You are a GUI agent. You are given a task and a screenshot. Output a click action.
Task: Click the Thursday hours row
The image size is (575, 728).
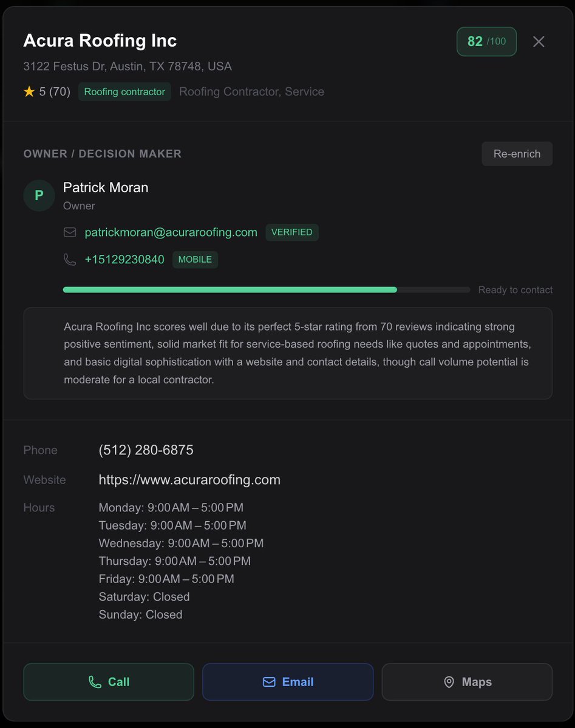[x=175, y=561]
